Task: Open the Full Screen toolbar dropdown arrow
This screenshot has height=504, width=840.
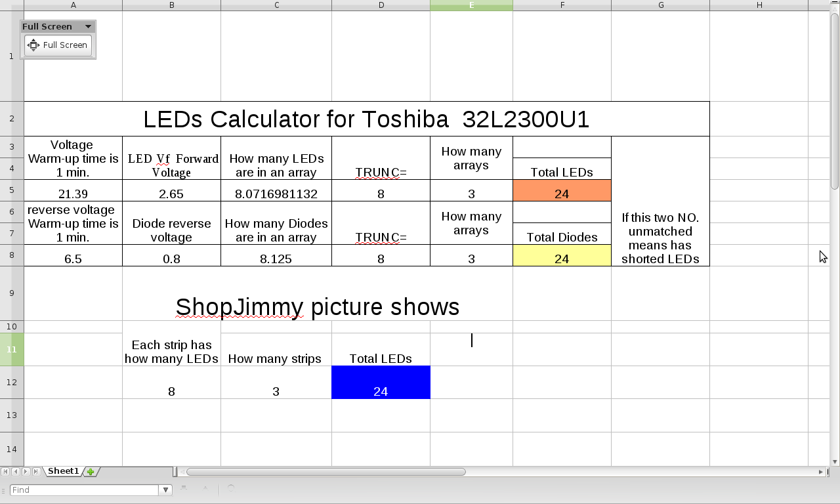Action: [88, 27]
